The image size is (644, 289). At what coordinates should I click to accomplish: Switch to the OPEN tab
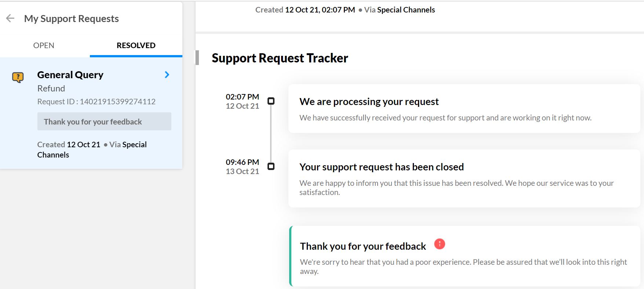click(x=44, y=46)
